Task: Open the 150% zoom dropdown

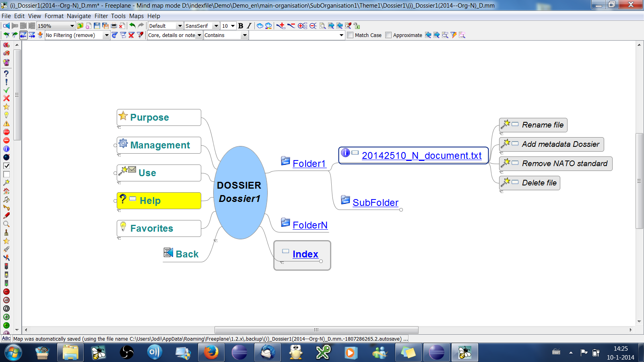Action: tap(72, 26)
